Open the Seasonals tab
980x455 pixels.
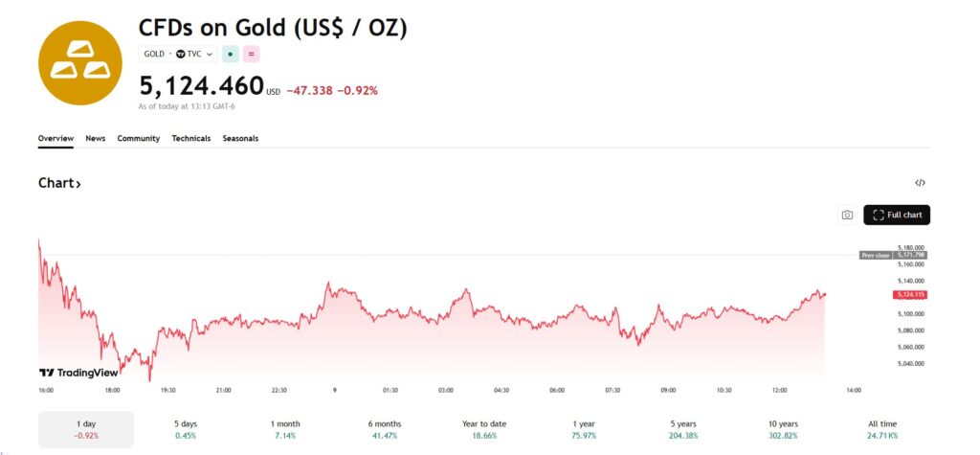point(240,139)
